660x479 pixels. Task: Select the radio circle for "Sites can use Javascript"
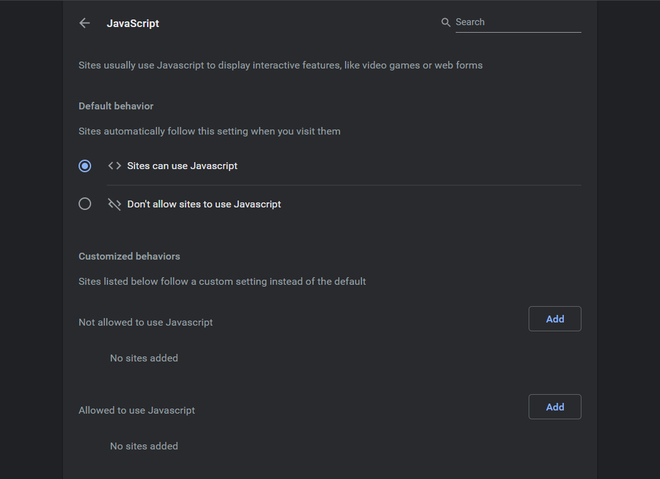[x=85, y=166]
